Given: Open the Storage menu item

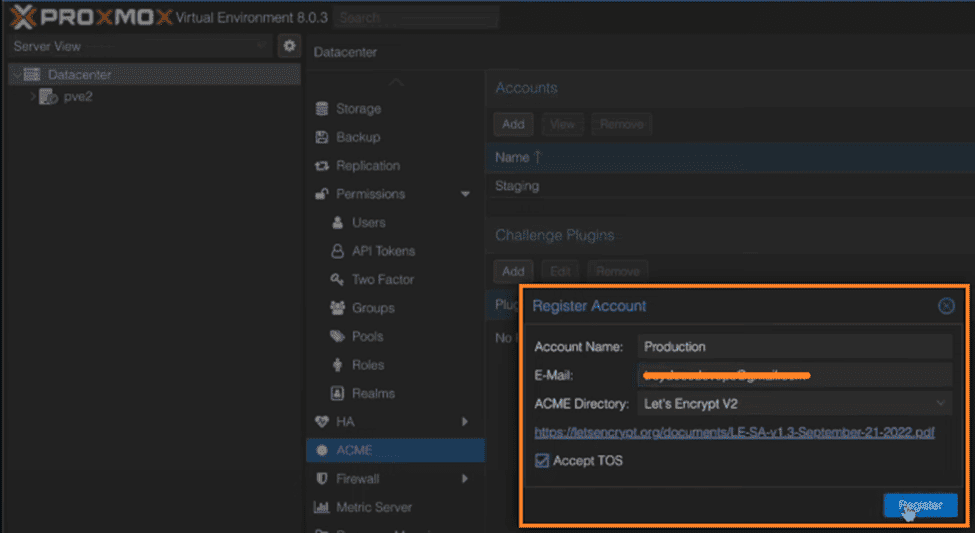Looking at the screenshot, I should click(395, 109).
